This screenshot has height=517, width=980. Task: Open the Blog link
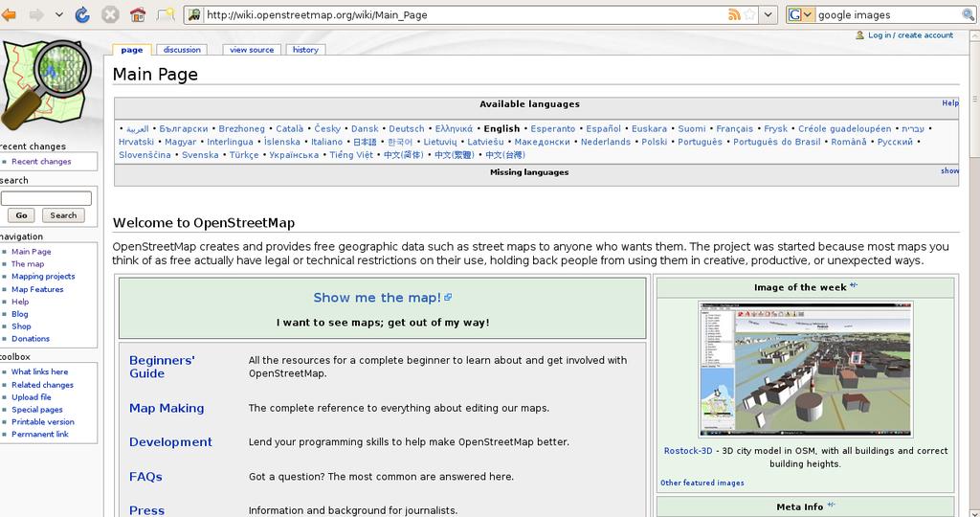pyautogui.click(x=19, y=314)
